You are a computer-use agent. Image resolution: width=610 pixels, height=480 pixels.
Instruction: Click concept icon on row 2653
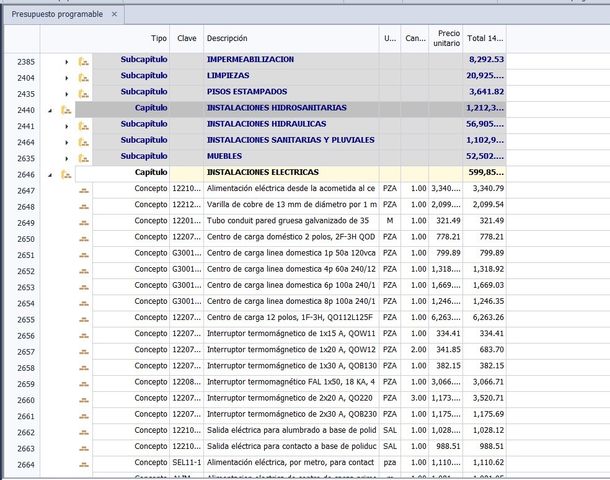point(84,287)
